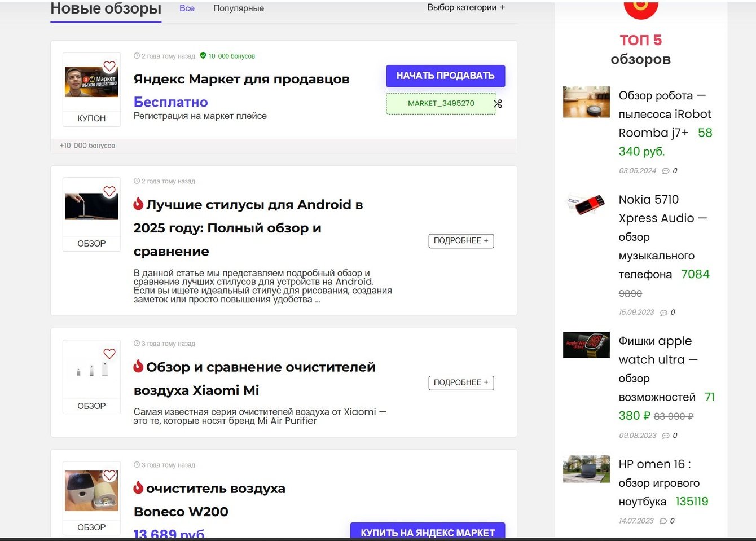
Task: Click the green shield icon near 10 000 бонусов
Action: (x=203, y=56)
